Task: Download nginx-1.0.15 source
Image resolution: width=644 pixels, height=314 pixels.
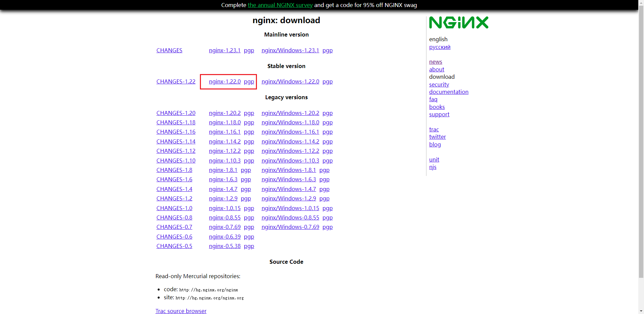Action: point(225,208)
